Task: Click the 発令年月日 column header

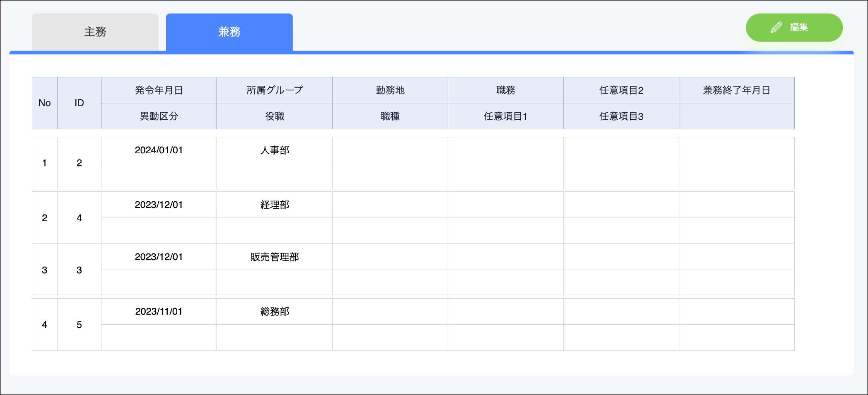Action: click(159, 90)
